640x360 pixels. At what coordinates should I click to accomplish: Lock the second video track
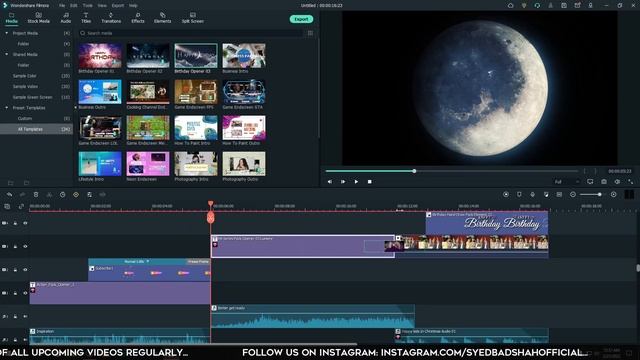coord(16,247)
